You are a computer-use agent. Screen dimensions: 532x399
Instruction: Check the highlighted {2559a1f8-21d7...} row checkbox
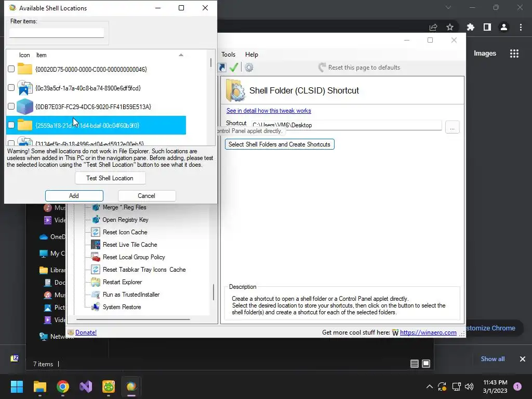tap(11, 125)
